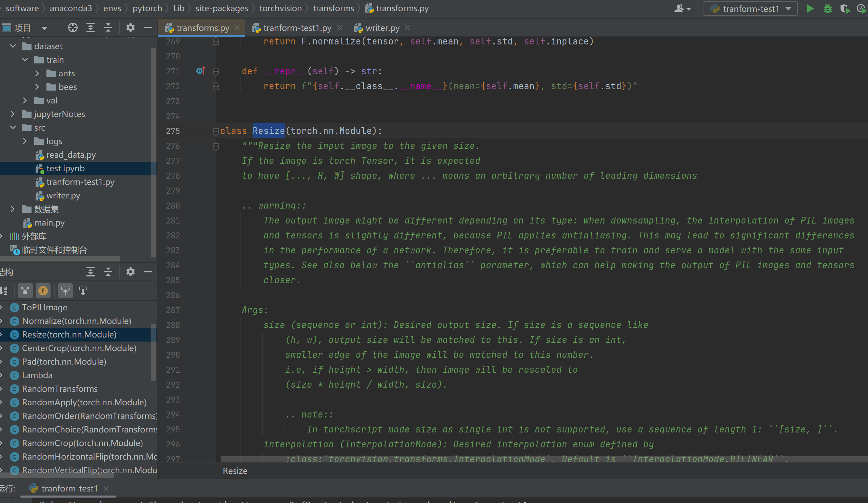
Task: Click the green Run button
Action: pyautogui.click(x=810, y=8)
